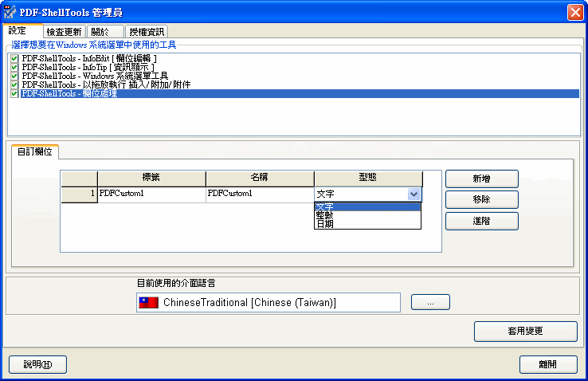Select row number 1 header in the grid
The height and width of the screenshot is (381, 588).
(79, 194)
